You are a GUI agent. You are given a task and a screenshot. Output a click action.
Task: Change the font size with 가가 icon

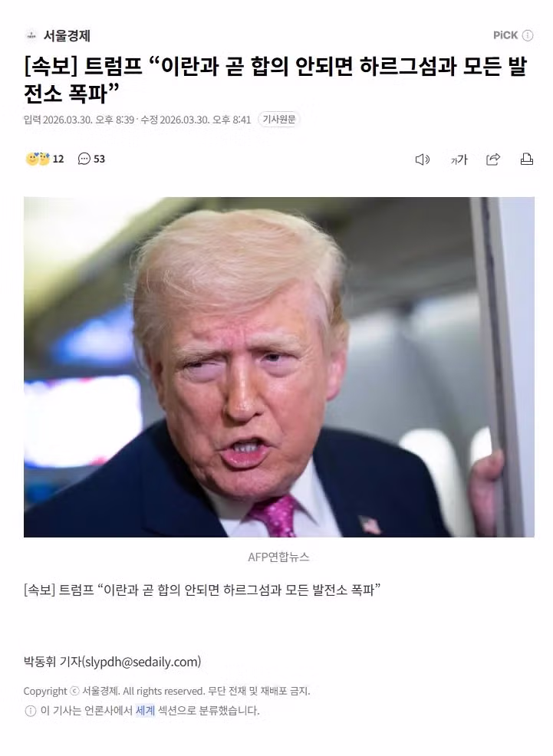[x=459, y=159]
